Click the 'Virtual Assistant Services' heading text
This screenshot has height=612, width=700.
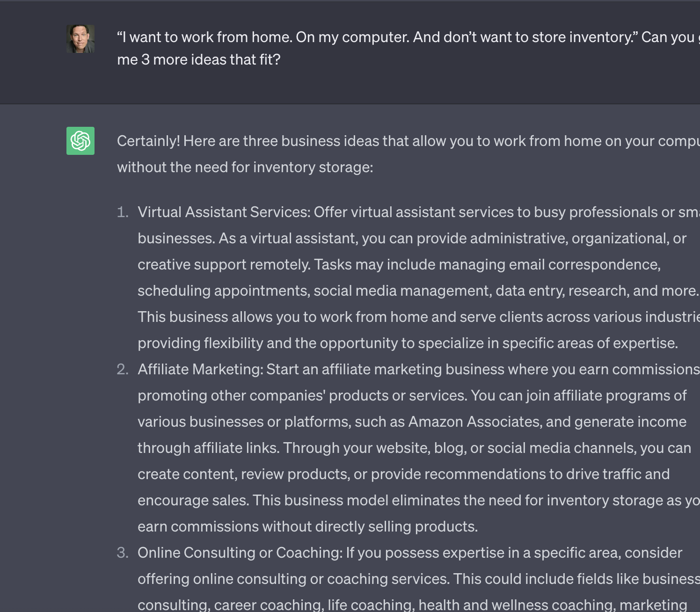tap(224, 212)
